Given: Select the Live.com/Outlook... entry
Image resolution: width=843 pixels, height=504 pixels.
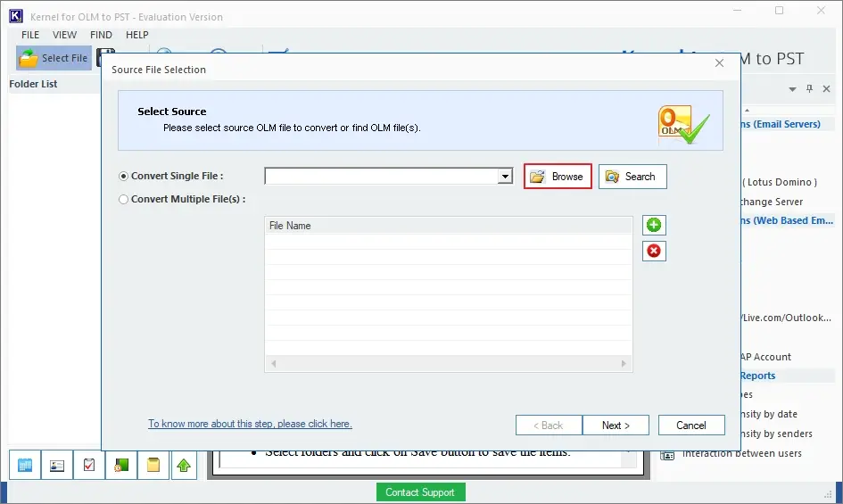Looking at the screenshot, I should [x=787, y=318].
